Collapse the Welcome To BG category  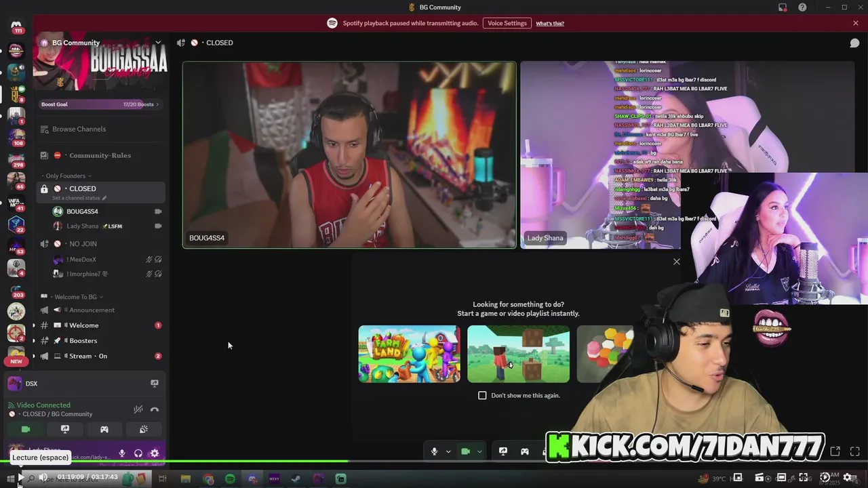(x=75, y=297)
